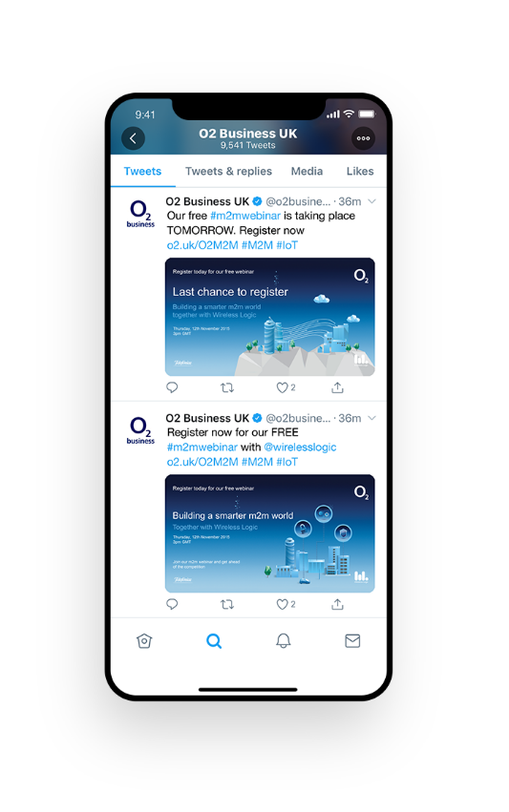This screenshot has height=812, width=509.
Task: Reply to the Last chance to register tweet
Action: point(172,387)
